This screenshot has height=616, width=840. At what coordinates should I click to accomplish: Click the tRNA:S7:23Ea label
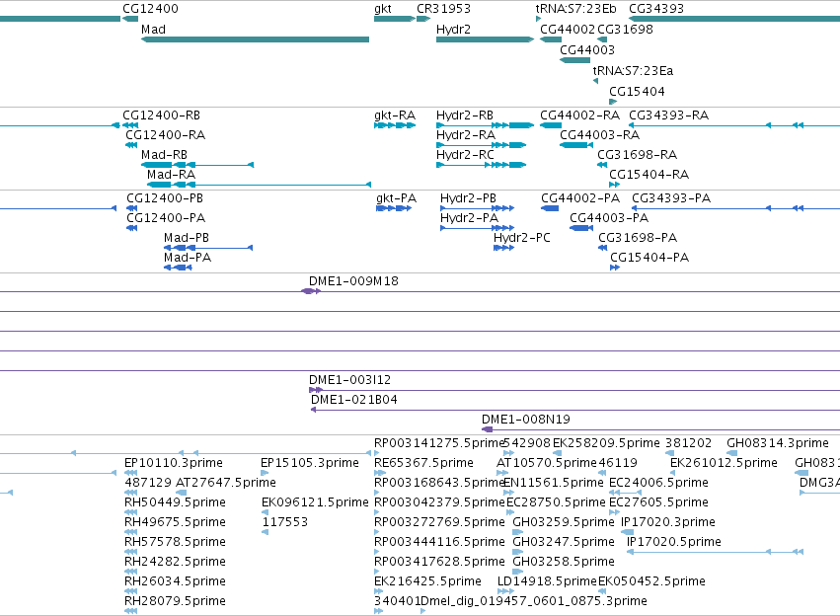coord(633,71)
